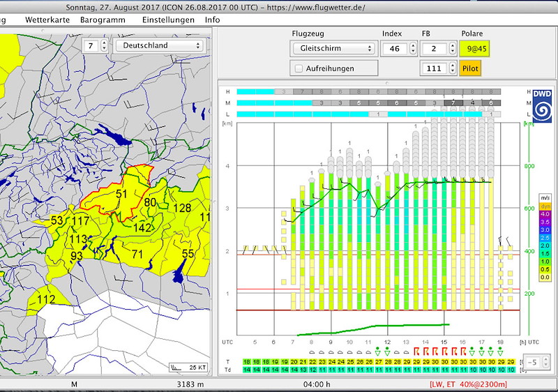Click the yellow 9@45 Polare button

click(473, 49)
